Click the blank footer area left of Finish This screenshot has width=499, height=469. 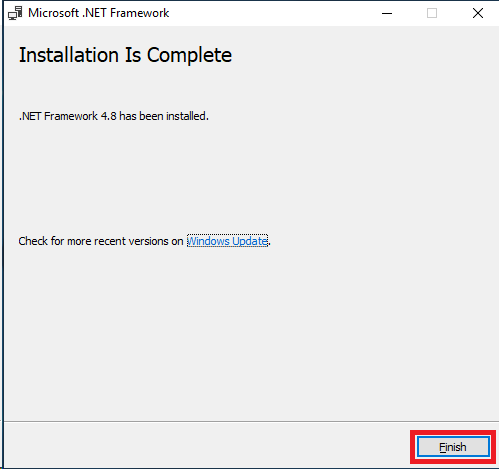coord(207,445)
